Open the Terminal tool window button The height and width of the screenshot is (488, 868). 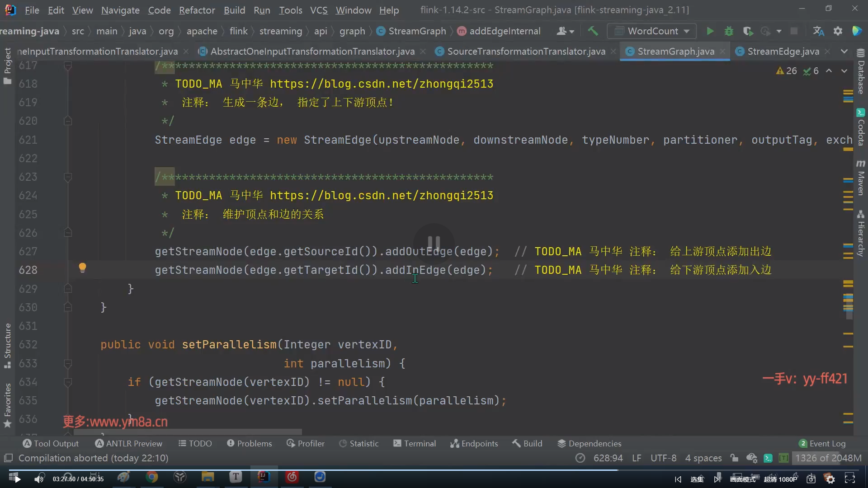[x=415, y=443]
